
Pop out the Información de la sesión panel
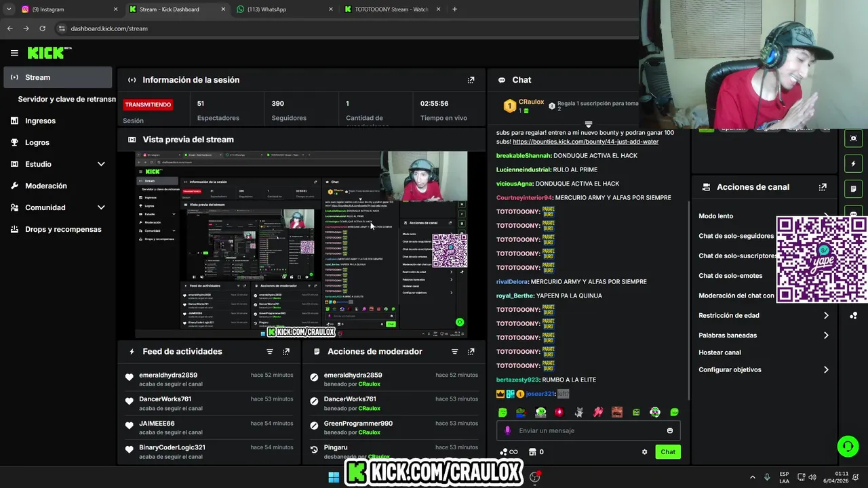coord(471,80)
